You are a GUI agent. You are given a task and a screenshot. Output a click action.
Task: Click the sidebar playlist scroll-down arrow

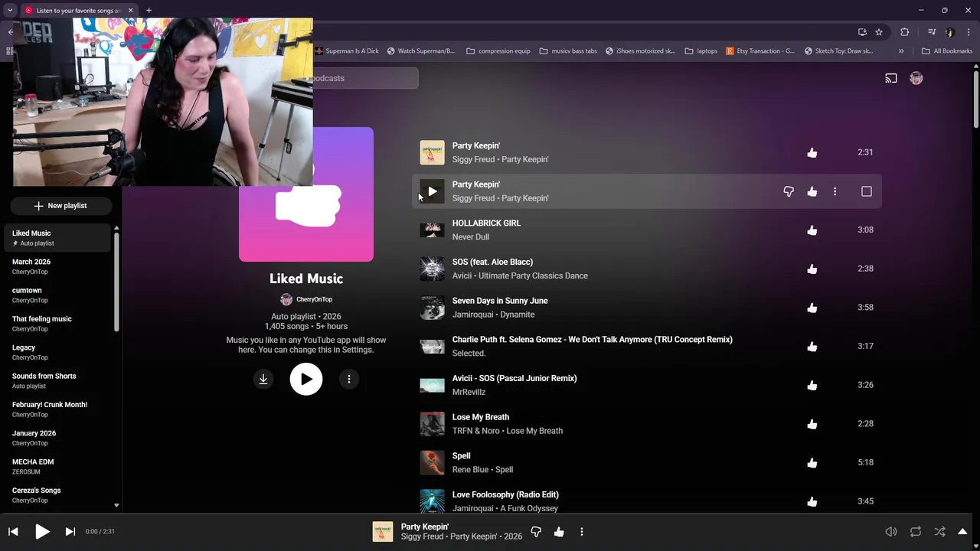point(116,505)
